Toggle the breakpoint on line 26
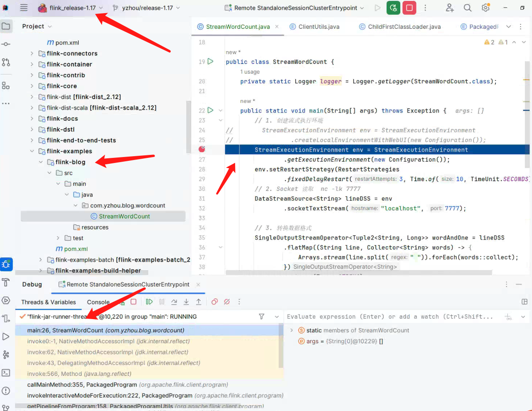 click(x=202, y=149)
